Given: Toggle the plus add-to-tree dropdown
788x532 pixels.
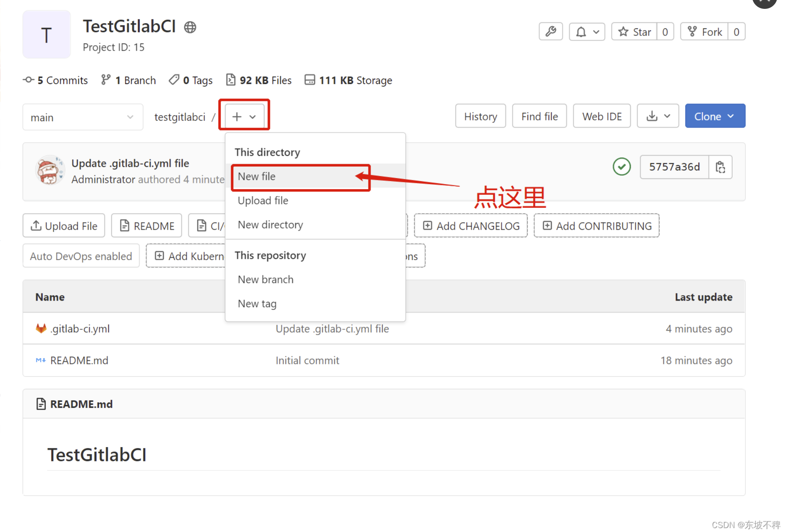Looking at the screenshot, I should 244,117.
